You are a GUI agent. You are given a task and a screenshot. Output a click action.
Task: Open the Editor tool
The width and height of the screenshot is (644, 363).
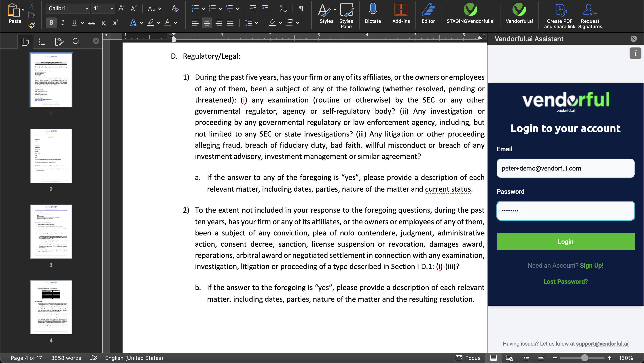click(x=428, y=10)
